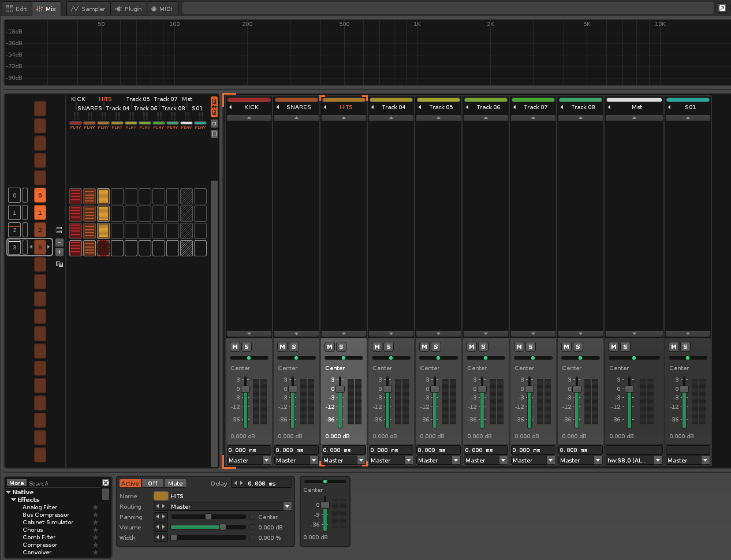Click the right arrow on sequence row 3
This screenshot has height=560, width=731.
pos(49,247)
